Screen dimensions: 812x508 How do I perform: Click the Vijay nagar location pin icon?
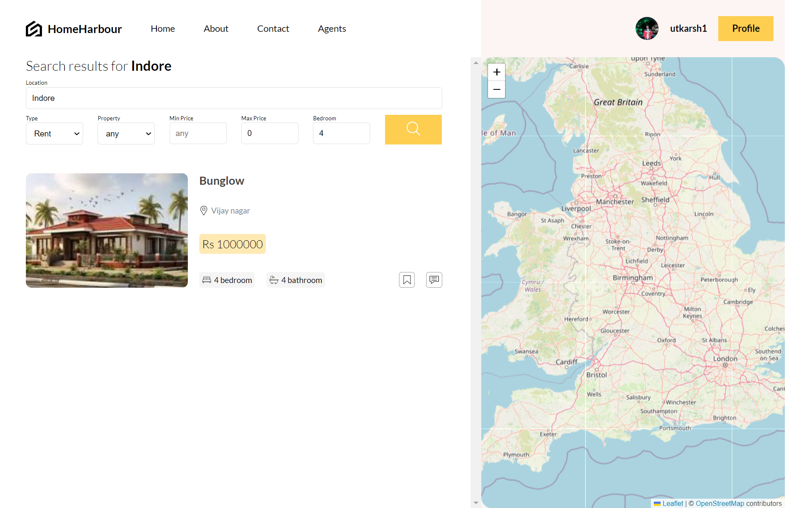pyautogui.click(x=204, y=211)
